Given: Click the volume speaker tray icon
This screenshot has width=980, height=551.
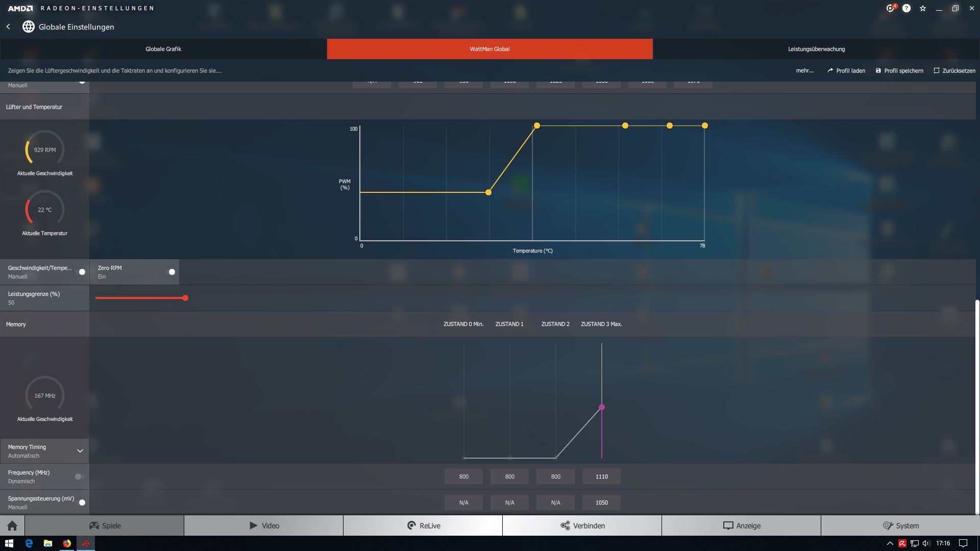Looking at the screenshot, I should tap(926, 543).
